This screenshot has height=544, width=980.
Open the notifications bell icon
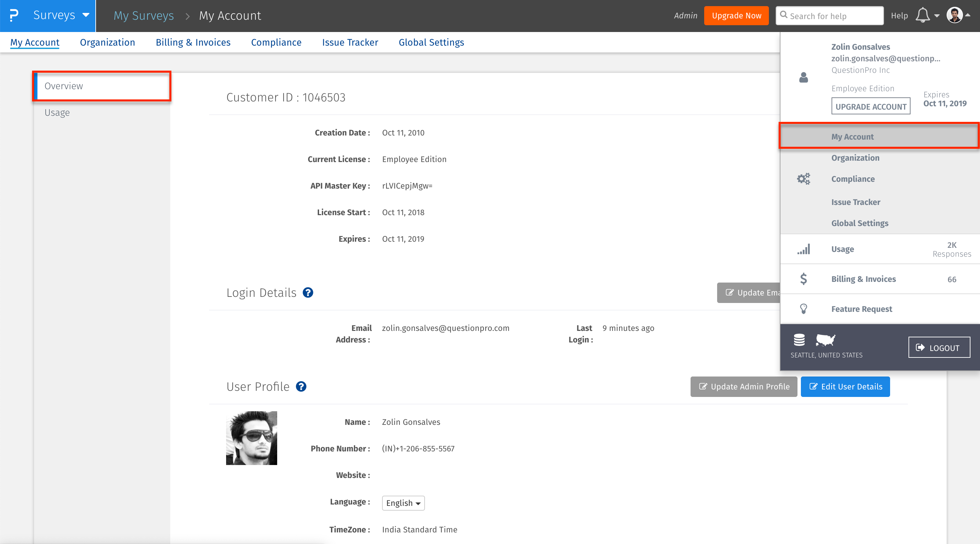click(922, 16)
